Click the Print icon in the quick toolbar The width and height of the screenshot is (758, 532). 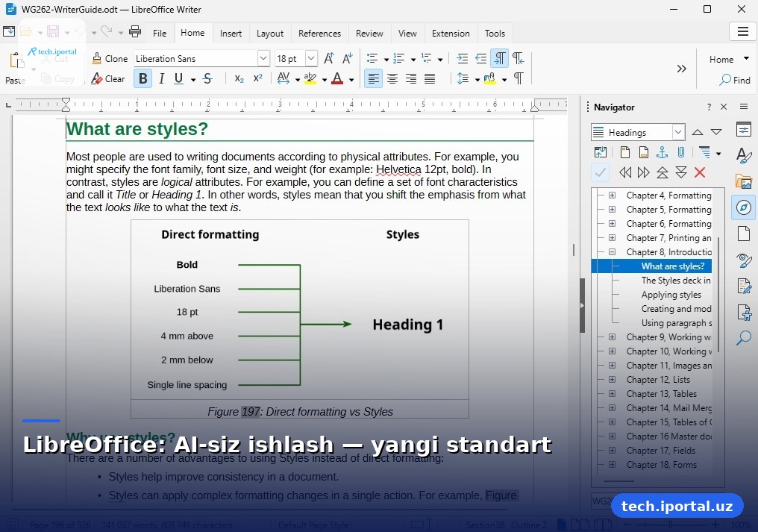click(135, 32)
